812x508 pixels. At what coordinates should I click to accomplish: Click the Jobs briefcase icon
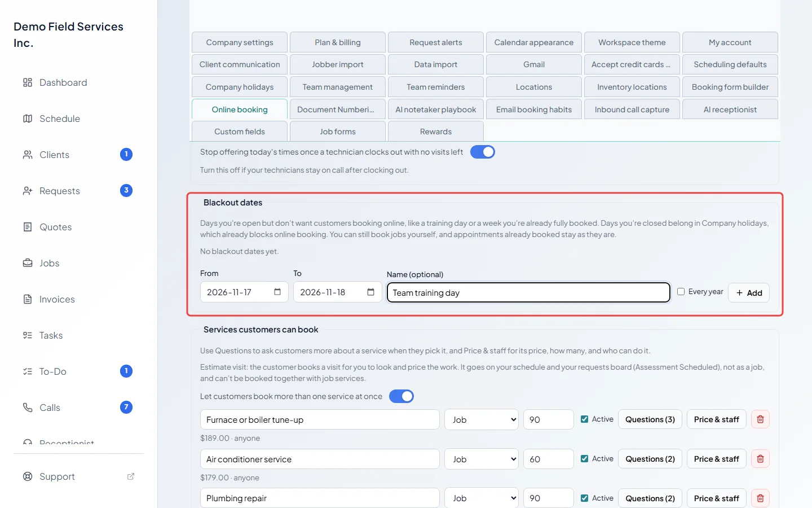tap(28, 263)
